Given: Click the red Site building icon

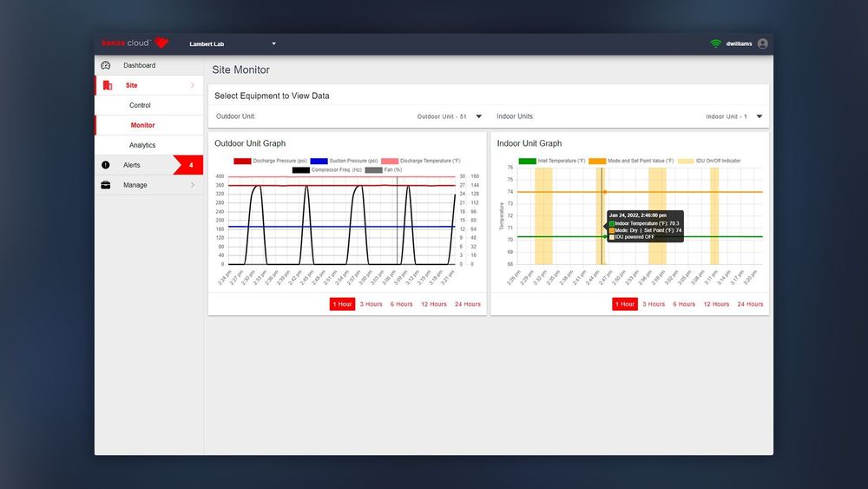Looking at the screenshot, I should point(108,85).
